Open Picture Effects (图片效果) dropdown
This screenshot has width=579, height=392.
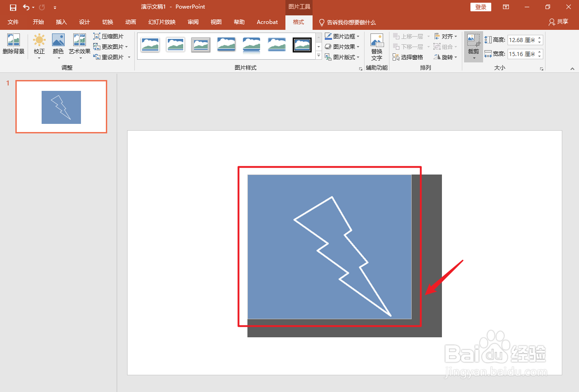[342, 47]
